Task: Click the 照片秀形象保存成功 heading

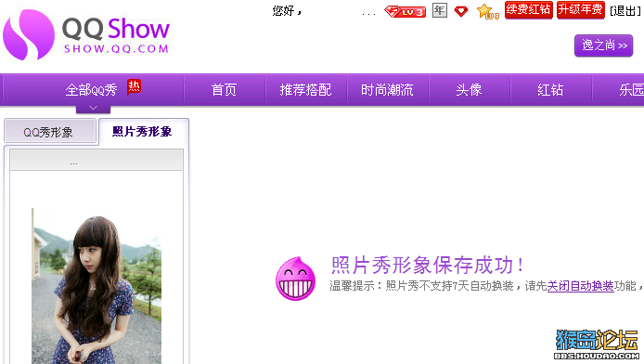Action: tap(427, 266)
